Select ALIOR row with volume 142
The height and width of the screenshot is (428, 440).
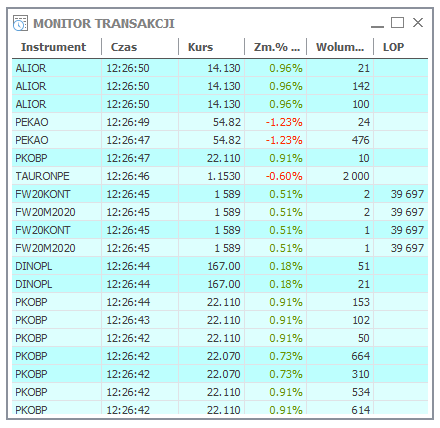pos(220,86)
